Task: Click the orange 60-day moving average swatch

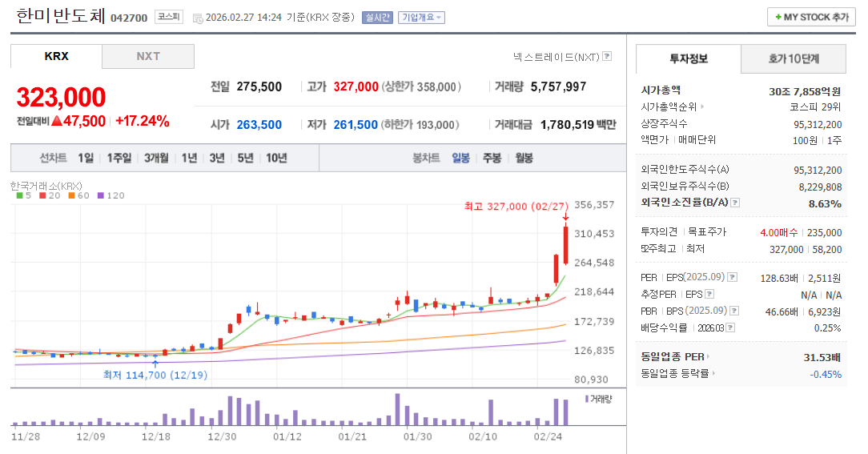Action: tap(71, 195)
